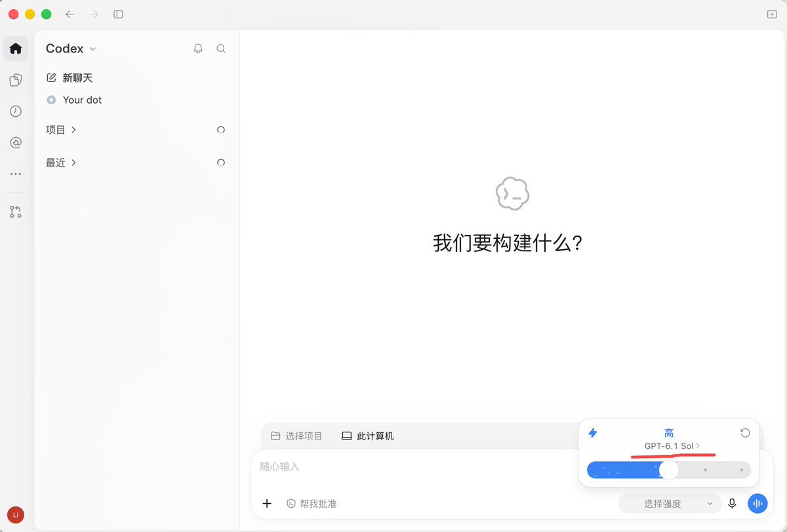
Task: Click the search magnifier icon
Action: (221, 49)
